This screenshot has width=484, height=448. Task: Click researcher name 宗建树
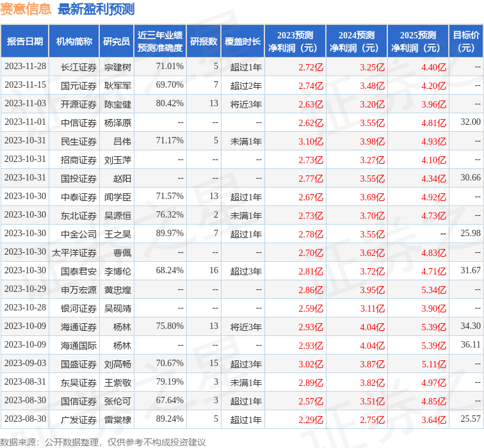118,67
